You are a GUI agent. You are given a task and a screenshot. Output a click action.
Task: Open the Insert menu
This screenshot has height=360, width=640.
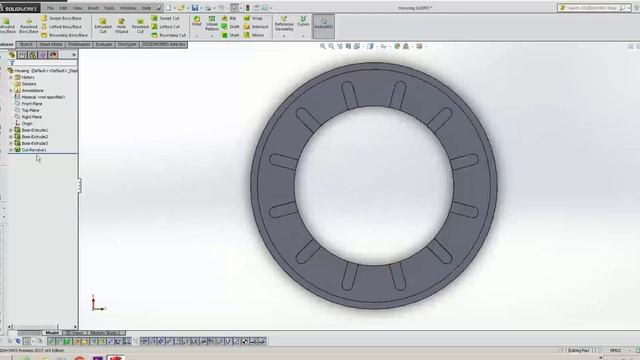(93, 8)
